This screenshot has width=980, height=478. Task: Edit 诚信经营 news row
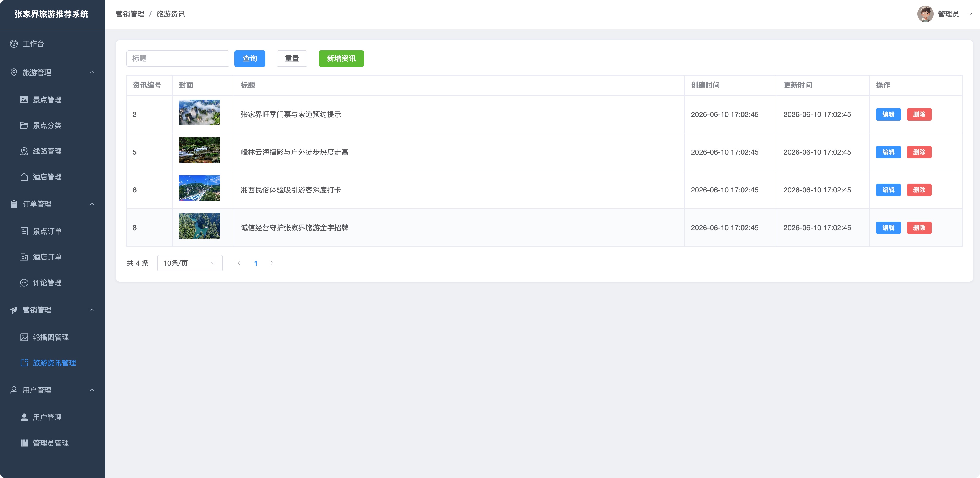888,228
